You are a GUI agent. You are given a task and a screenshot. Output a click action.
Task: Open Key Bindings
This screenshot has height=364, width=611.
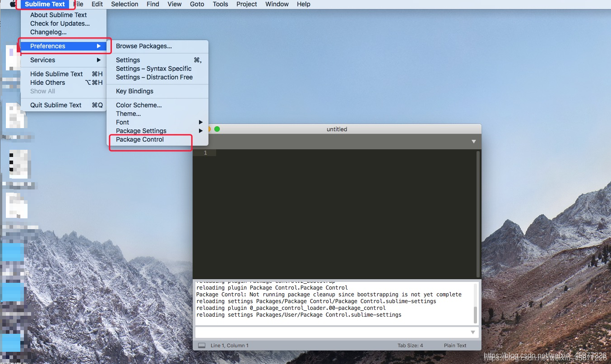tap(157, 91)
